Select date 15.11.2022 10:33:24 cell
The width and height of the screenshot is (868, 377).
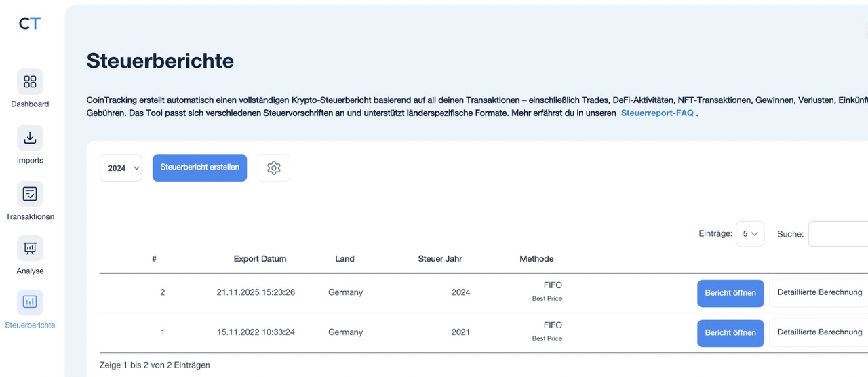pyautogui.click(x=256, y=332)
